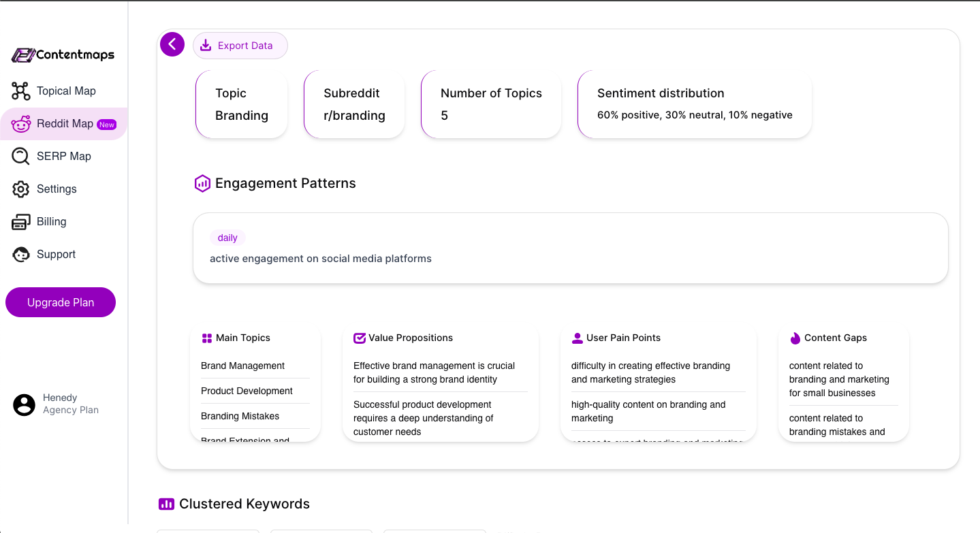The image size is (980, 533).
Task: Click the Henedy profile avatar icon
Action: point(25,404)
